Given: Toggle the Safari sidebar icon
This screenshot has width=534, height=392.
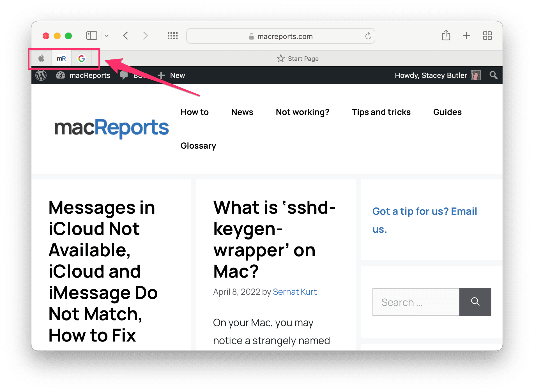Looking at the screenshot, I should point(91,36).
